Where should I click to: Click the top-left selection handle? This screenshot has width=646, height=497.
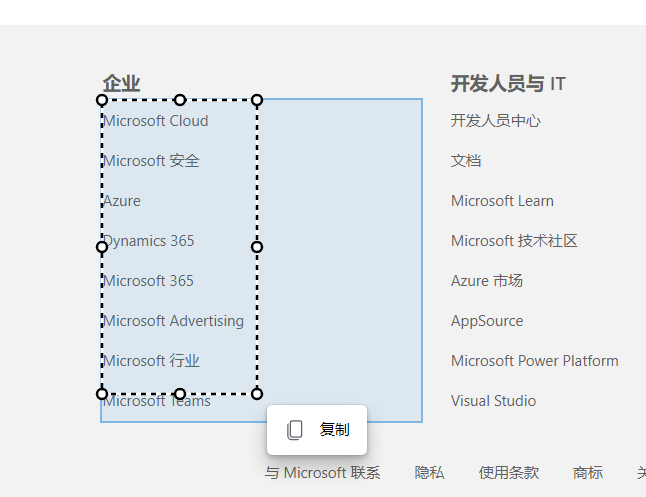point(102,100)
